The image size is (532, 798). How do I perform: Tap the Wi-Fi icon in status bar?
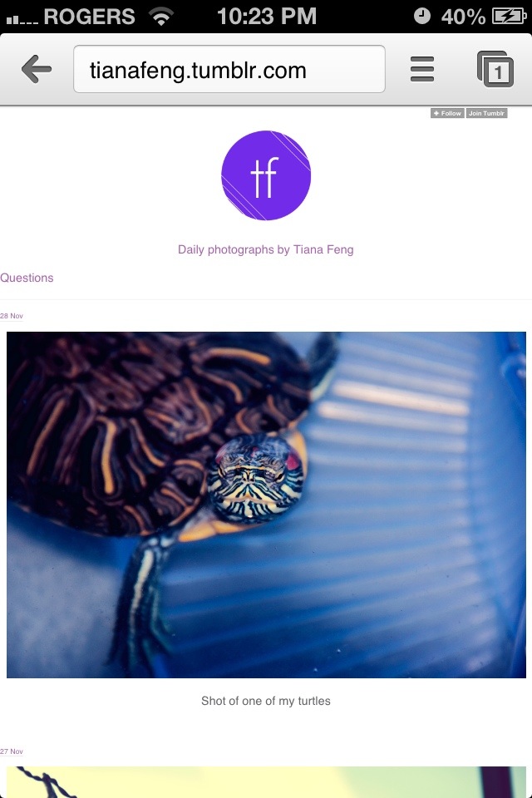(x=161, y=17)
